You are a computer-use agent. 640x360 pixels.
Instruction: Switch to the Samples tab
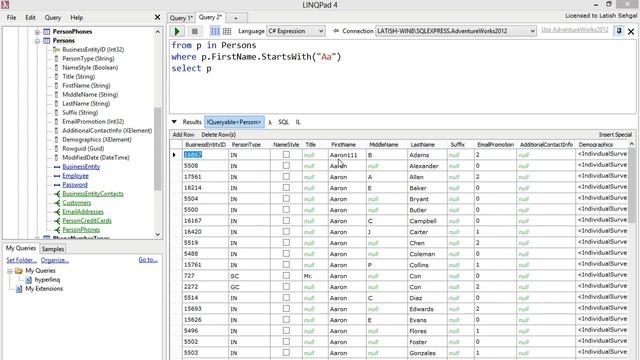53,249
